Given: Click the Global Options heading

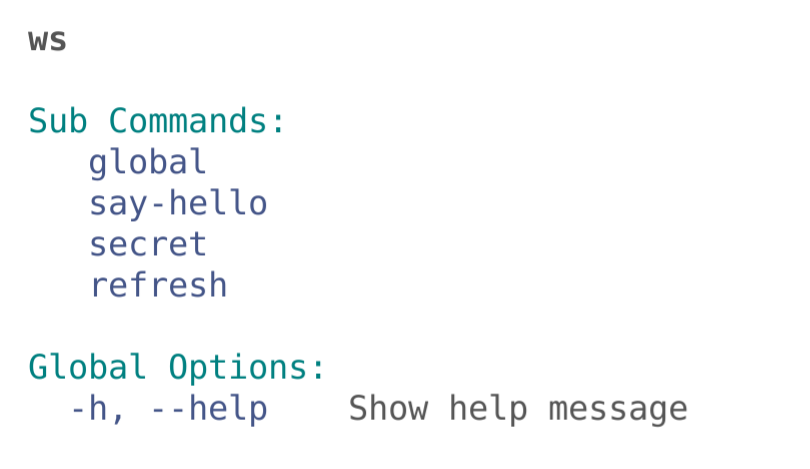Looking at the screenshot, I should (177, 368).
